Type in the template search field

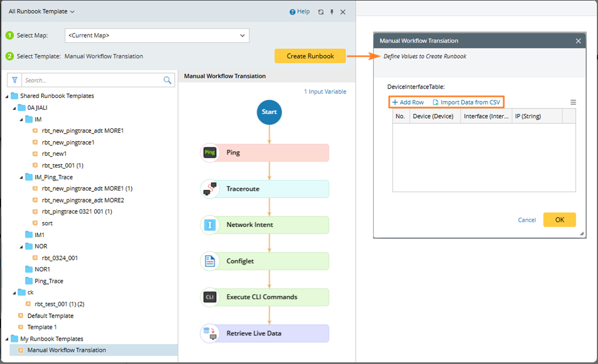[x=92, y=80]
